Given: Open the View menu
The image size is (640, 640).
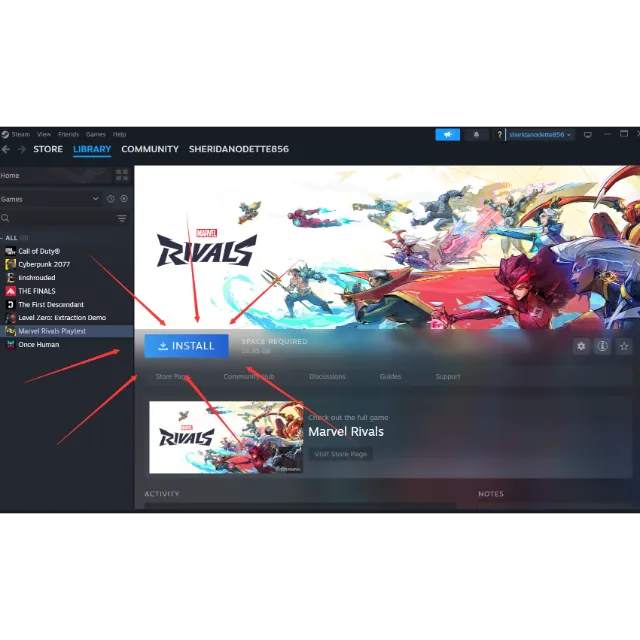Looking at the screenshot, I should 44,134.
